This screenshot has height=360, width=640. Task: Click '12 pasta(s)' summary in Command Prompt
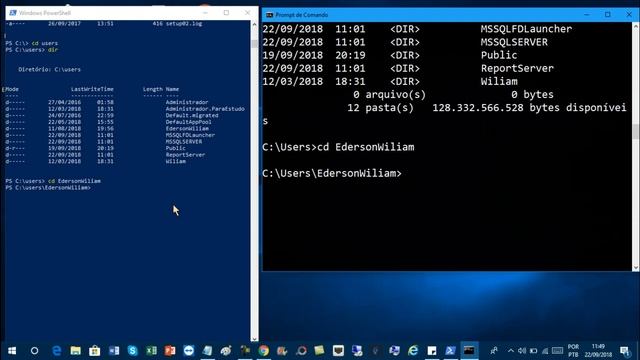pyautogui.click(x=380, y=108)
